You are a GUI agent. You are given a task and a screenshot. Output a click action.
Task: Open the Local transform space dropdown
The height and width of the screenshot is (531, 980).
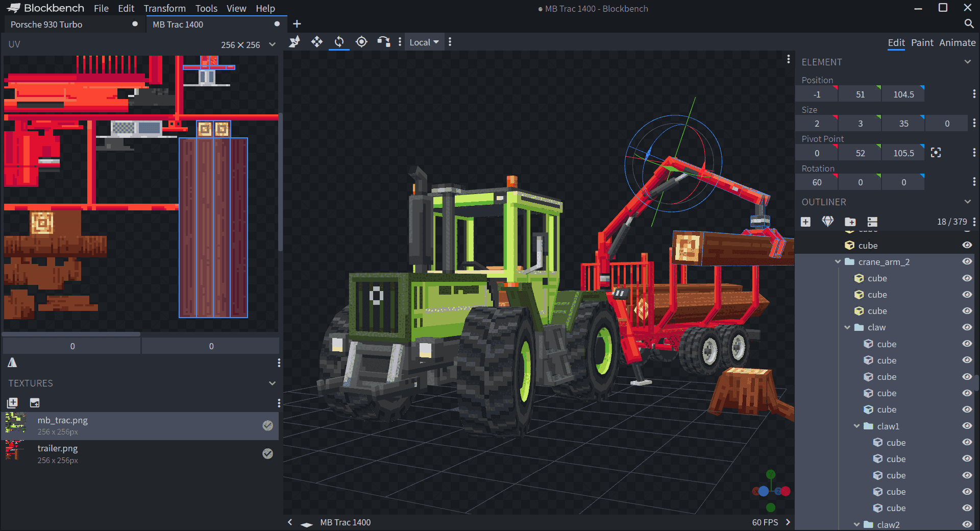coord(424,42)
